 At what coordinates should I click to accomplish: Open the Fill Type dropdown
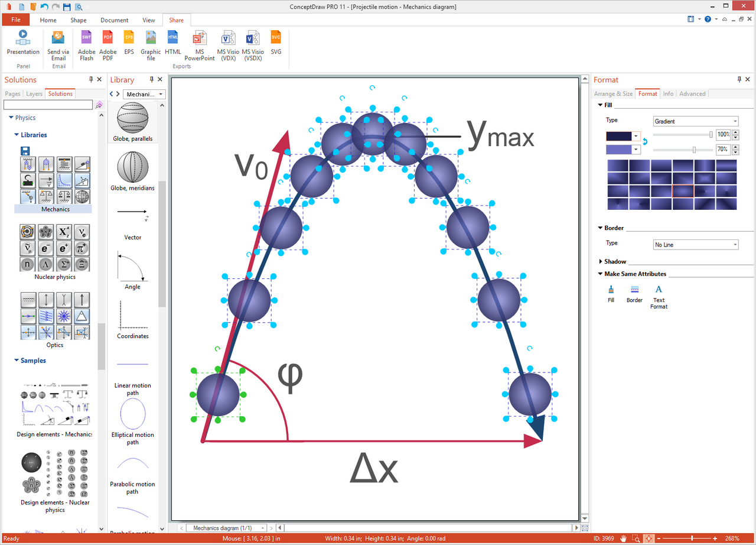click(696, 121)
